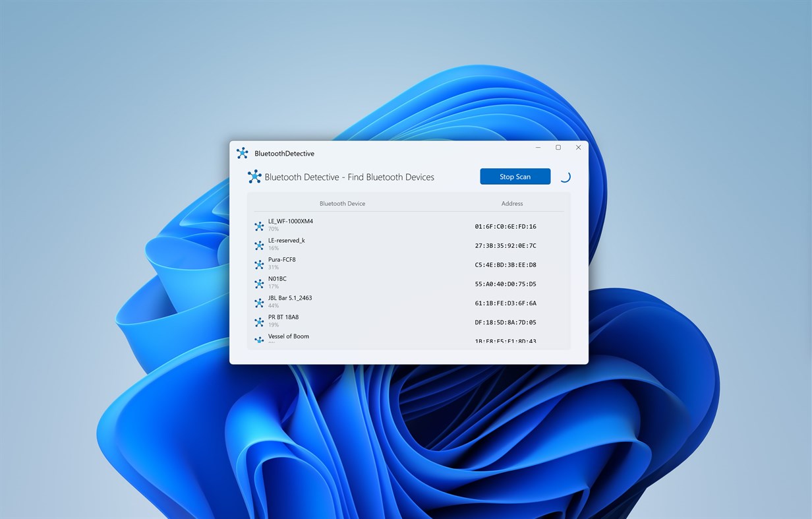The width and height of the screenshot is (812, 519).
Task: Click the Bluetooth icon next to JBL Bar 5.1_2463
Action: click(x=258, y=302)
